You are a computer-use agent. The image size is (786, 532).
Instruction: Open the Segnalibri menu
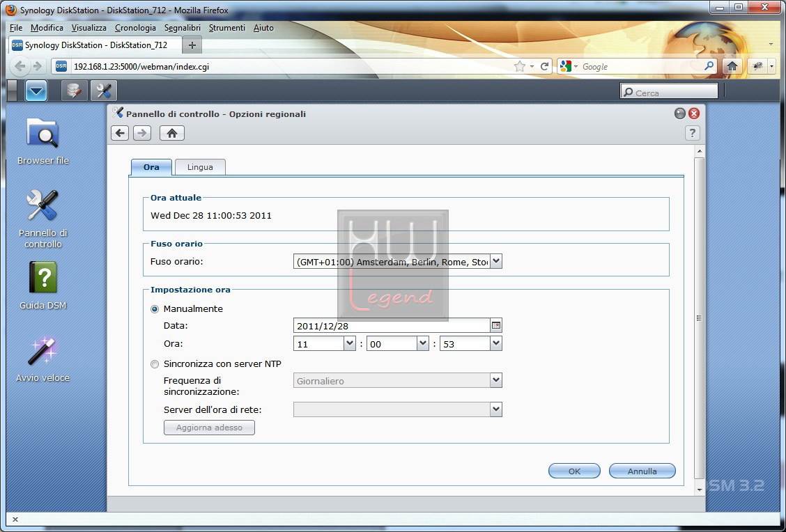click(x=183, y=28)
